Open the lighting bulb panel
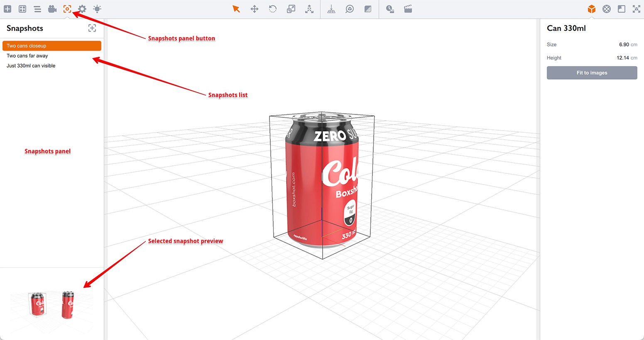Image resolution: width=644 pixels, height=340 pixels. tap(97, 9)
